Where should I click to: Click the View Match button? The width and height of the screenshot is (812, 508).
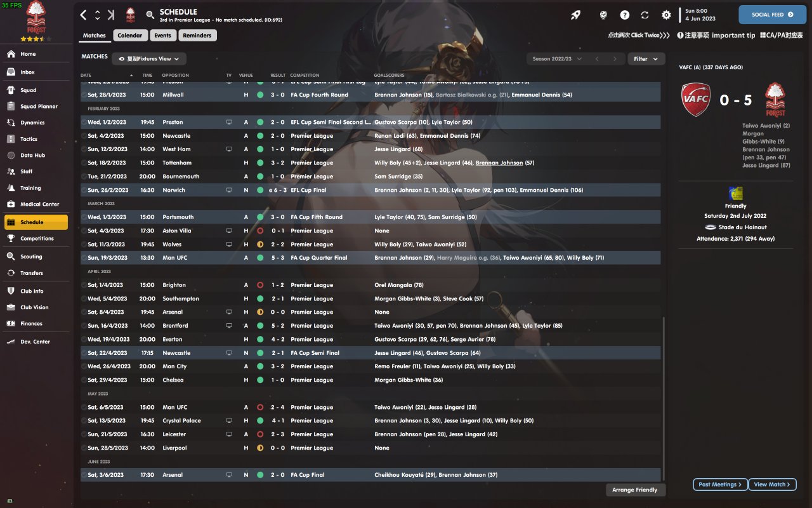pyautogui.click(x=773, y=485)
